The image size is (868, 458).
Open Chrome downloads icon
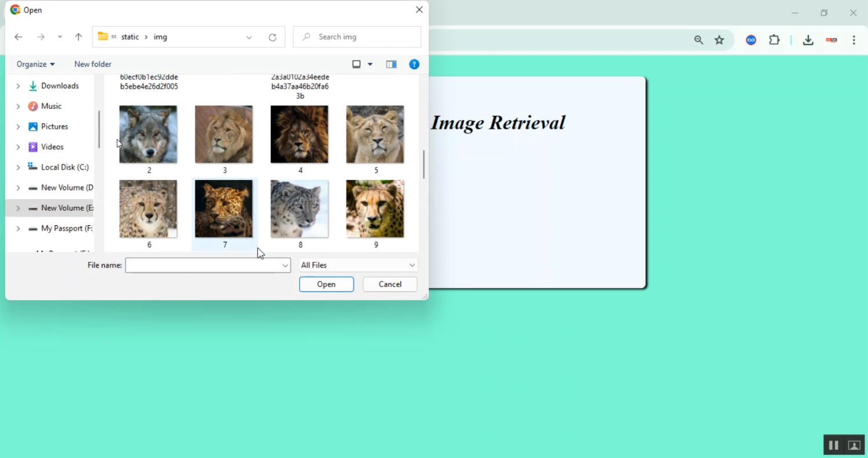click(808, 40)
